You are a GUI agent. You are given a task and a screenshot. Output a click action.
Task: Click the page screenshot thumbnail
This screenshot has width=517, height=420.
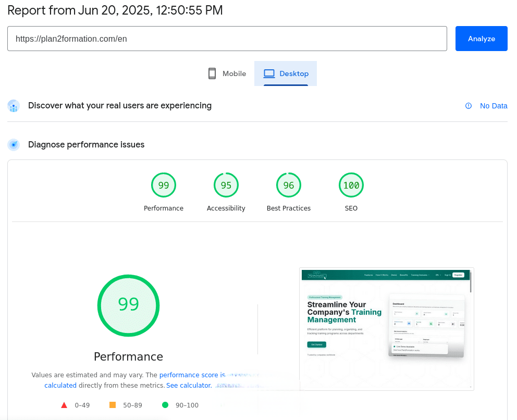(386, 329)
